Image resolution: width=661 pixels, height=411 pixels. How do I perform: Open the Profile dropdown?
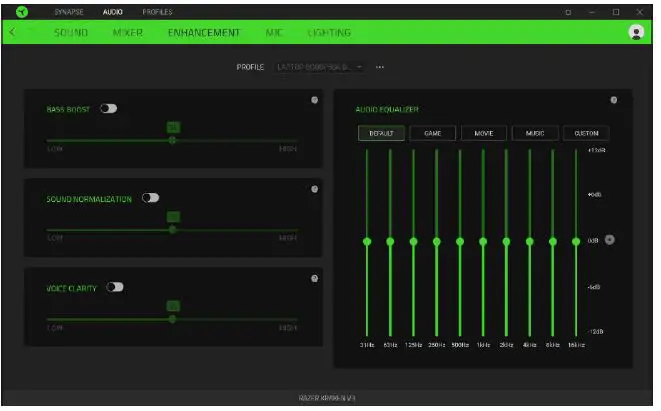[319, 67]
